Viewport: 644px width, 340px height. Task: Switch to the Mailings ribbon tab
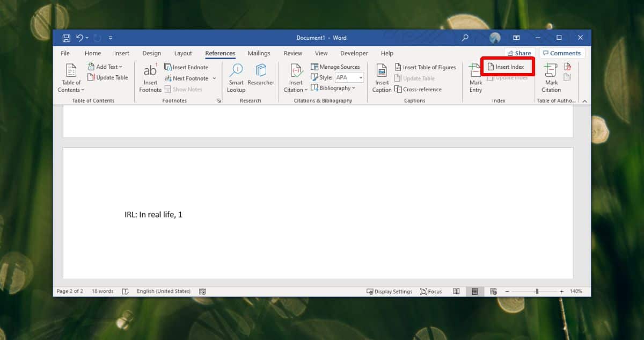click(259, 53)
